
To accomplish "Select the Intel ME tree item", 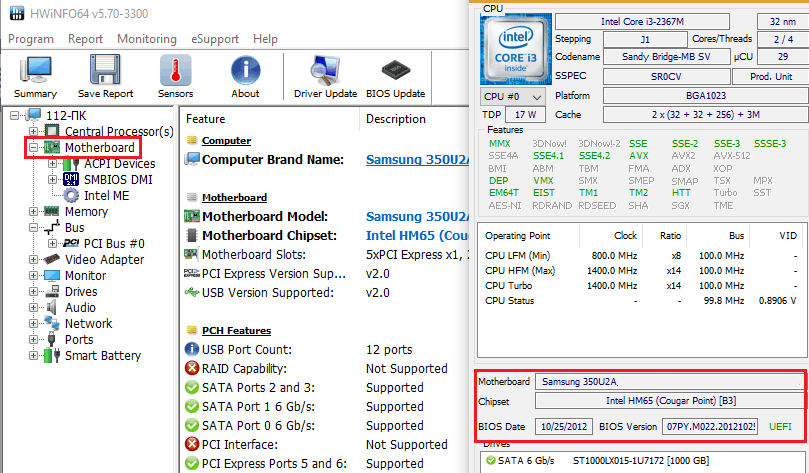I will (106, 196).
